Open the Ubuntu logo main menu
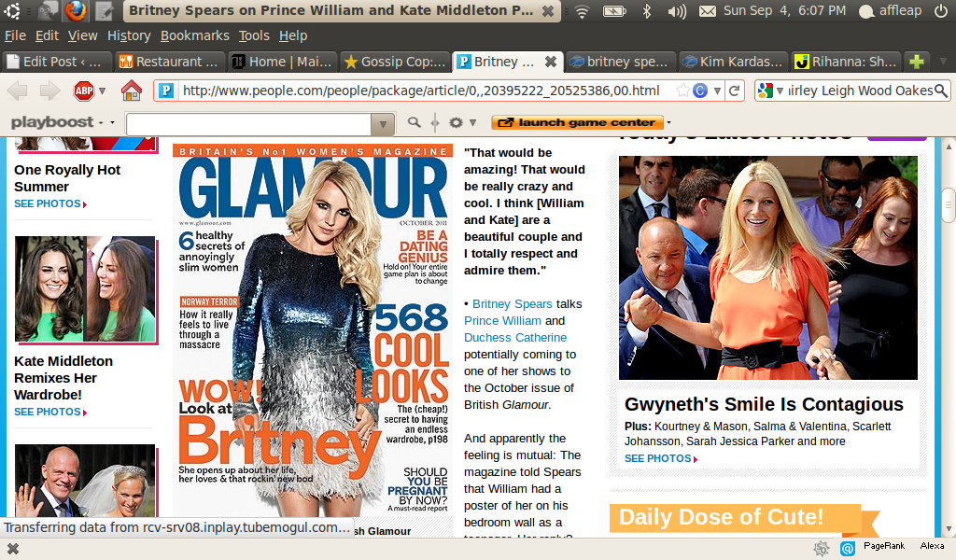This screenshot has width=956, height=560. point(12,10)
